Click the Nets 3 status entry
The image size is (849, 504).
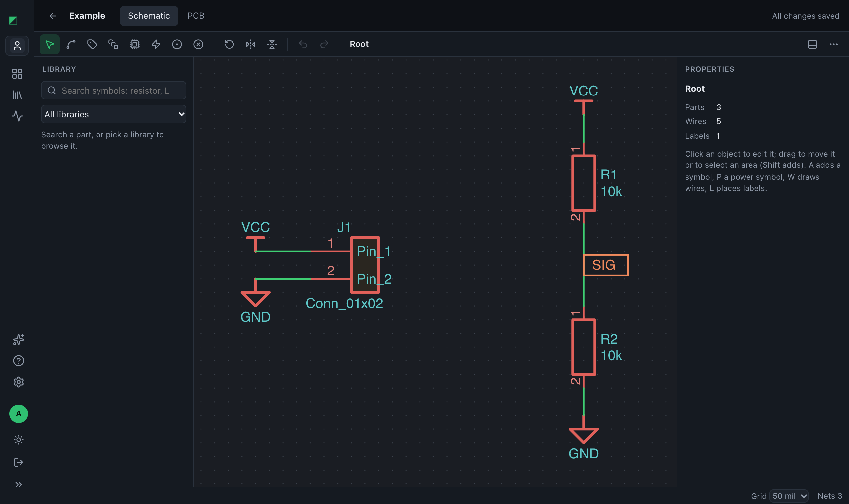(830, 496)
